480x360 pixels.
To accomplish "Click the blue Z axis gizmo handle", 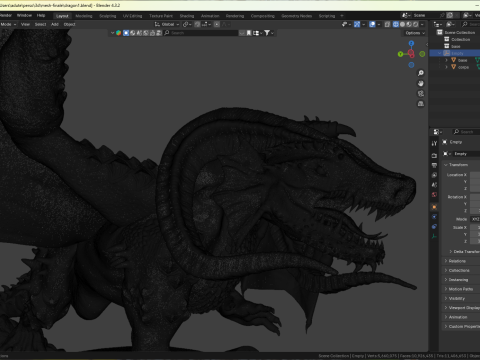I will tap(411, 43).
